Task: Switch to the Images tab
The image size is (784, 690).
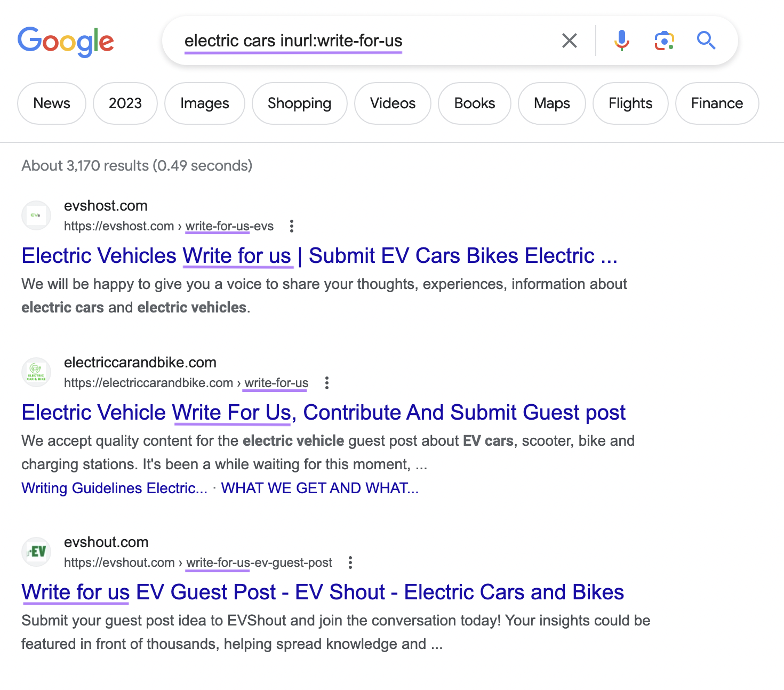Action: pyautogui.click(x=204, y=103)
